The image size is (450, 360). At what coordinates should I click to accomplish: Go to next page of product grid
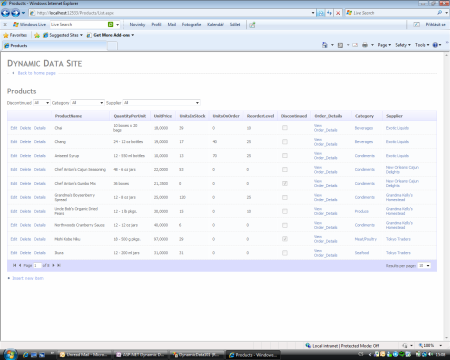(53, 265)
